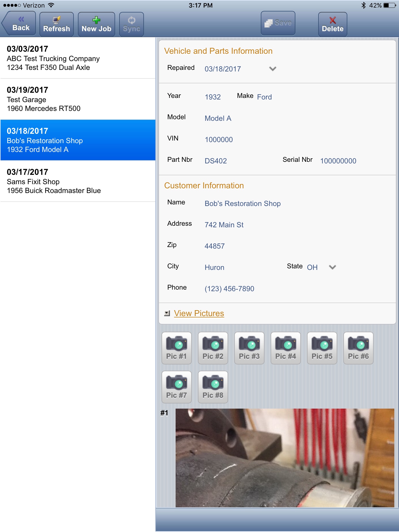
Task: Save the current job
Action: click(278, 23)
